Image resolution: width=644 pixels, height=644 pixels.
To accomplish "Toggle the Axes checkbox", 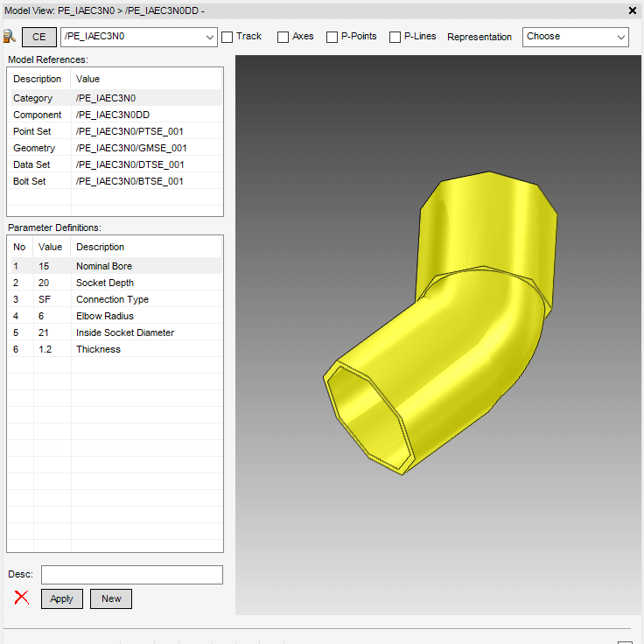I will (x=283, y=37).
